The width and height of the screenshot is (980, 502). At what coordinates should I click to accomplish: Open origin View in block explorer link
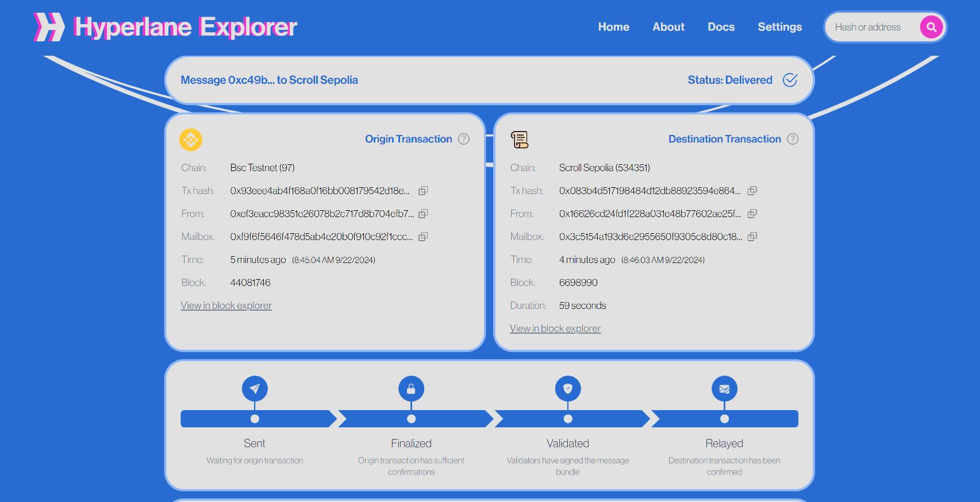(226, 306)
